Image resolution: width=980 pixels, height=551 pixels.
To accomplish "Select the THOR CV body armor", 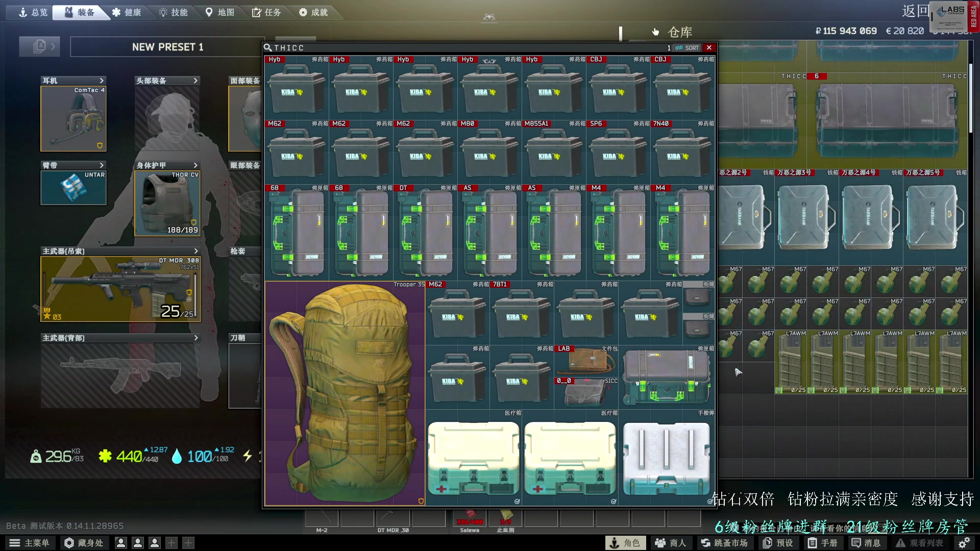I will 167,203.
